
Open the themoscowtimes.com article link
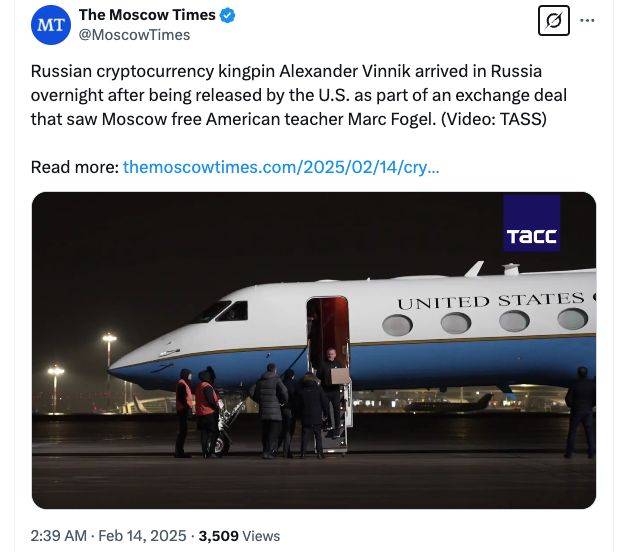280,167
